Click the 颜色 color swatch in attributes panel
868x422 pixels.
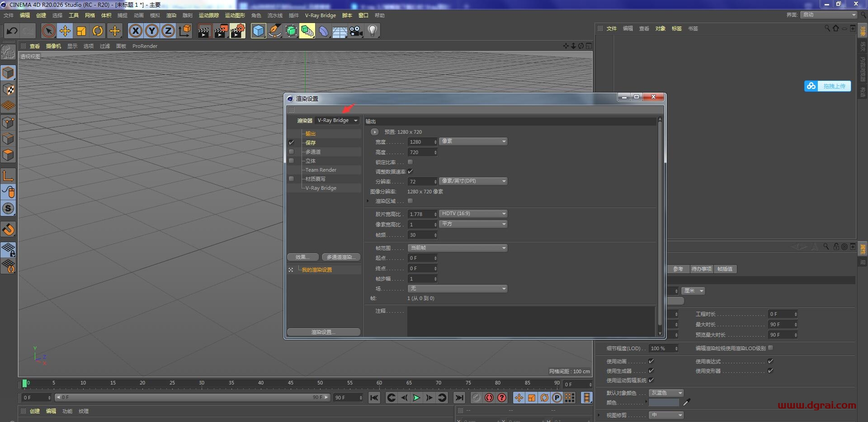[665, 402]
